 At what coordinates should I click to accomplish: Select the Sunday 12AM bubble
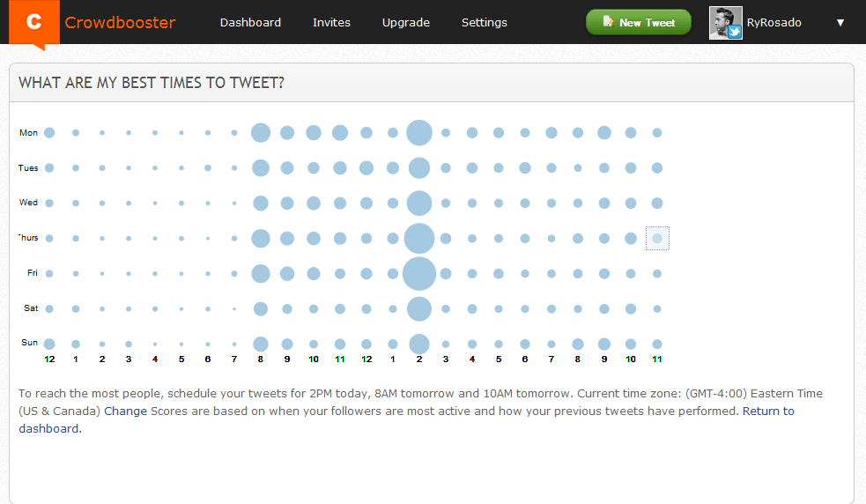pos(49,345)
